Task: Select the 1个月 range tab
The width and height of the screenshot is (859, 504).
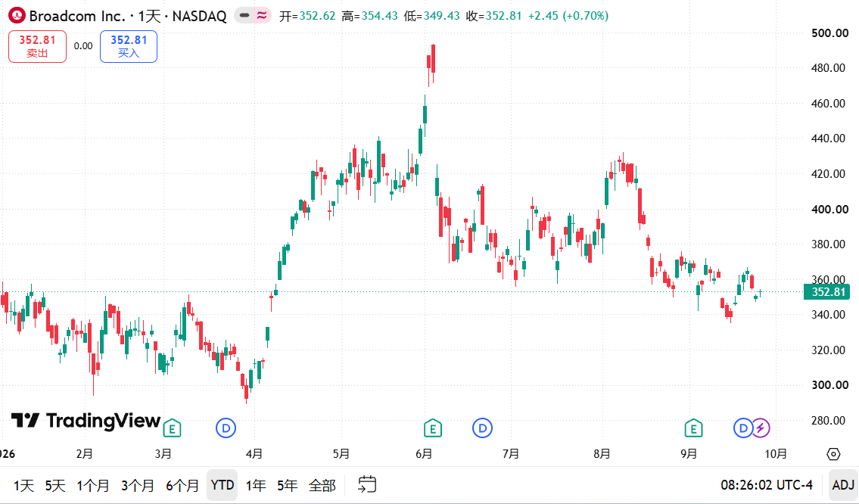Action: (x=93, y=485)
